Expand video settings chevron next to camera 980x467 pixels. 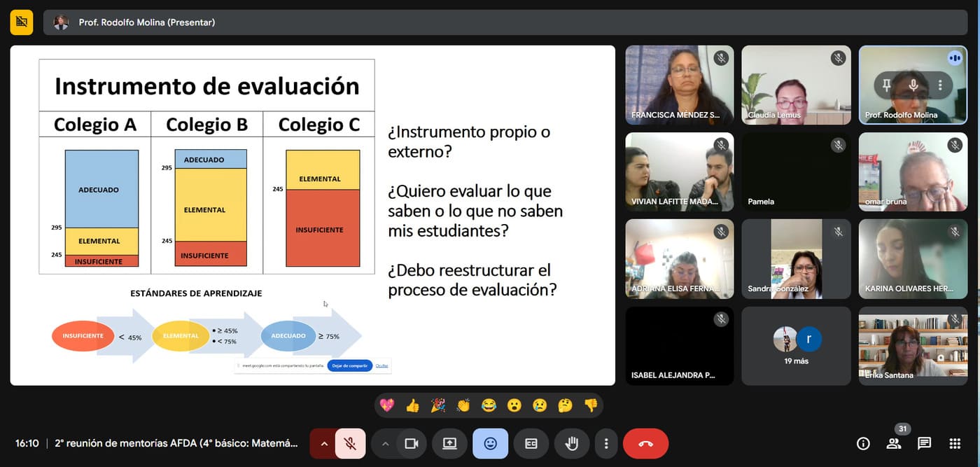tap(385, 444)
